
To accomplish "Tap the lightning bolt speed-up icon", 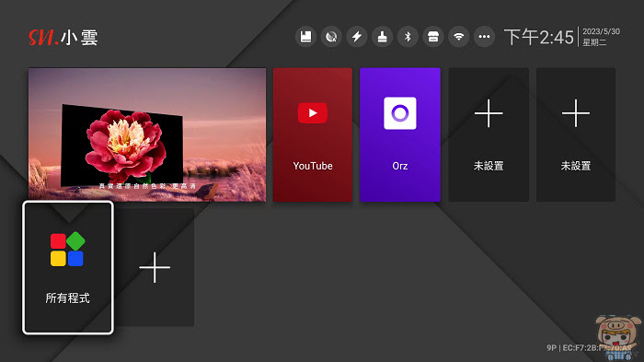I will click(357, 37).
